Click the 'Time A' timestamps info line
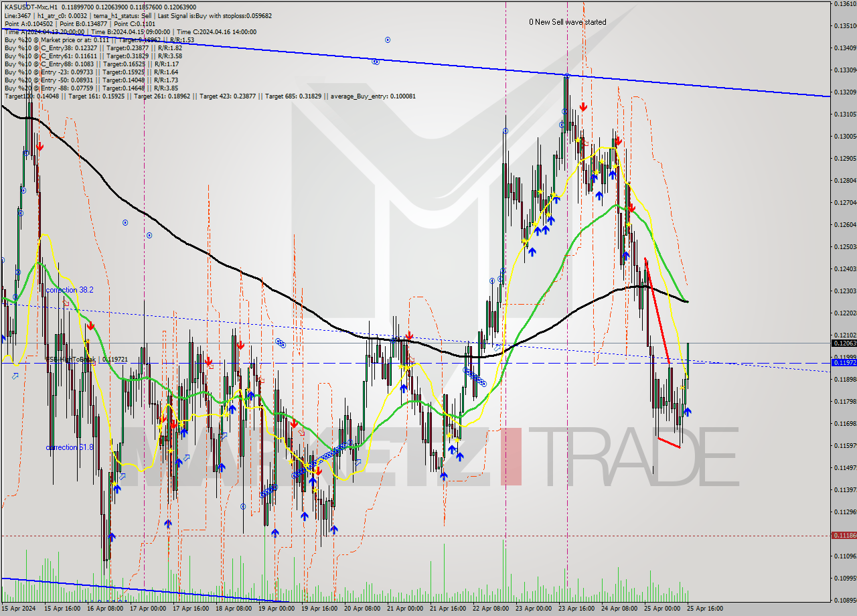 pyautogui.click(x=130, y=31)
